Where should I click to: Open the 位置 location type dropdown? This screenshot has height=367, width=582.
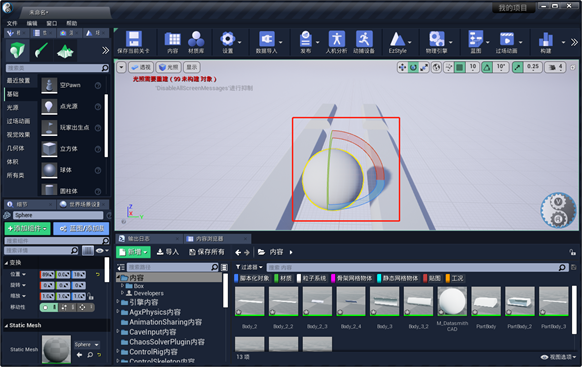18,274
